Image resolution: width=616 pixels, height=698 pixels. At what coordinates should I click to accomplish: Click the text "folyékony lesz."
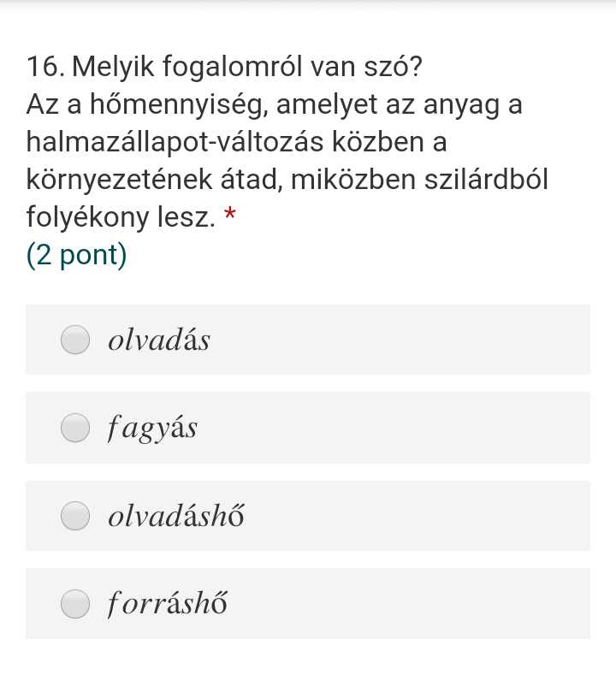[x=120, y=217]
